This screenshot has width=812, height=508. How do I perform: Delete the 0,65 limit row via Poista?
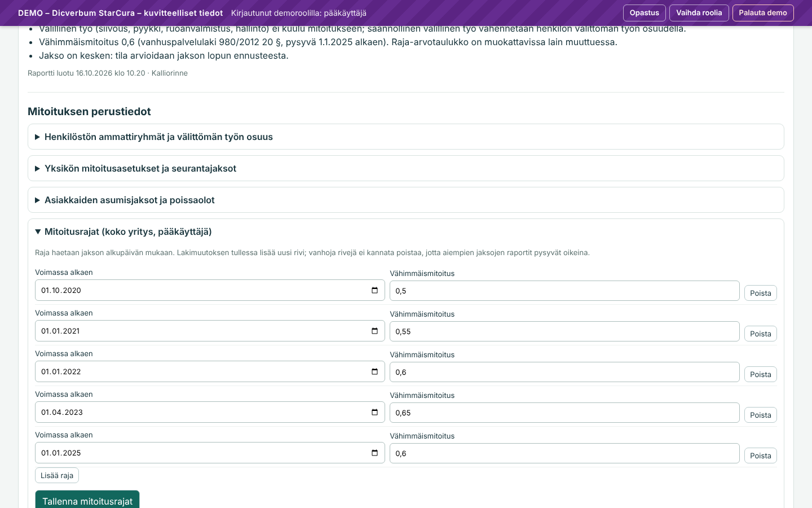760,415
